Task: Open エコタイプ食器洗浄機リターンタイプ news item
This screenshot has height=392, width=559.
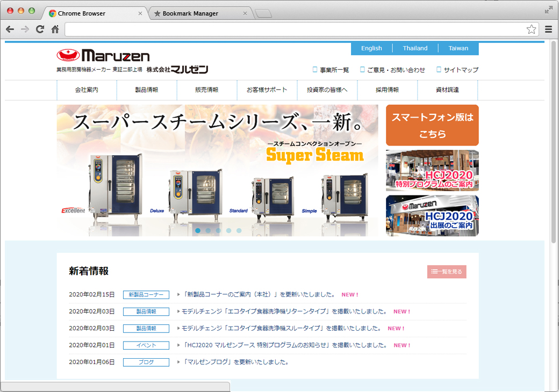Action: pyautogui.click(x=284, y=311)
